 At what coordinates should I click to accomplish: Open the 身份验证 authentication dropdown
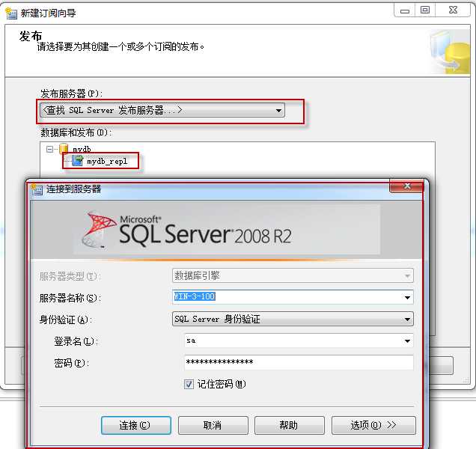pyautogui.click(x=293, y=319)
